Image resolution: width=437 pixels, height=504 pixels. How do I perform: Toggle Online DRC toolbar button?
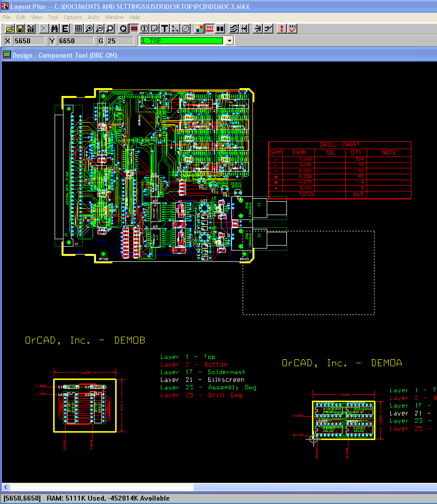[x=210, y=29]
